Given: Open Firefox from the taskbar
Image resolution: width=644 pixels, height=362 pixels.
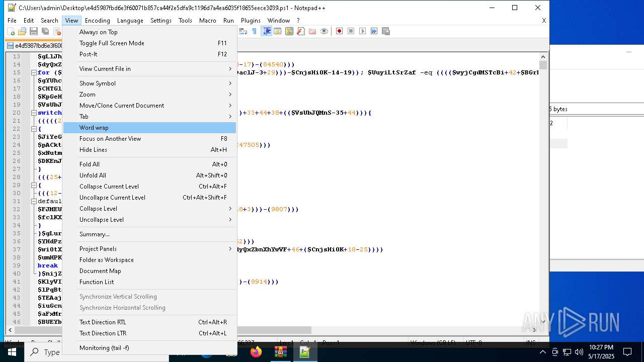Looking at the screenshot, I should point(256,352).
